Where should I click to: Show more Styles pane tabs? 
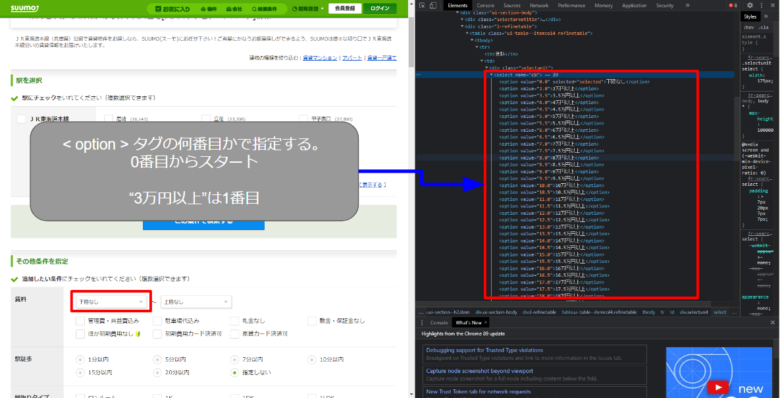click(x=766, y=16)
